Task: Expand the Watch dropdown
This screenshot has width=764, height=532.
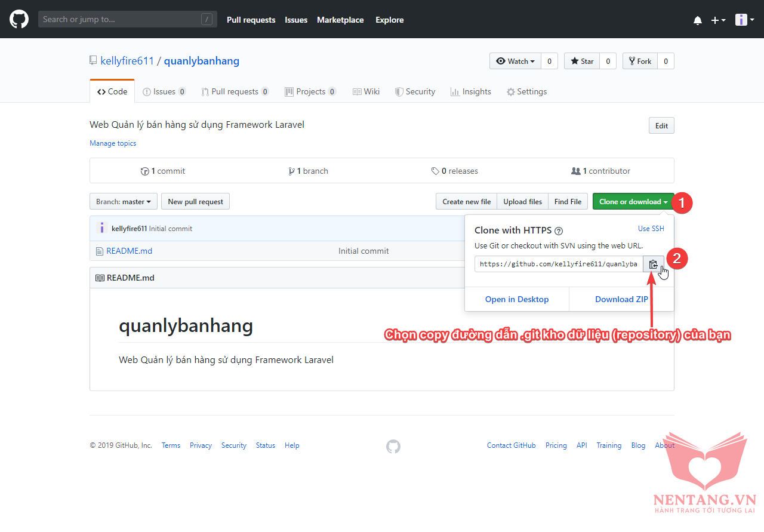Action: [515, 61]
